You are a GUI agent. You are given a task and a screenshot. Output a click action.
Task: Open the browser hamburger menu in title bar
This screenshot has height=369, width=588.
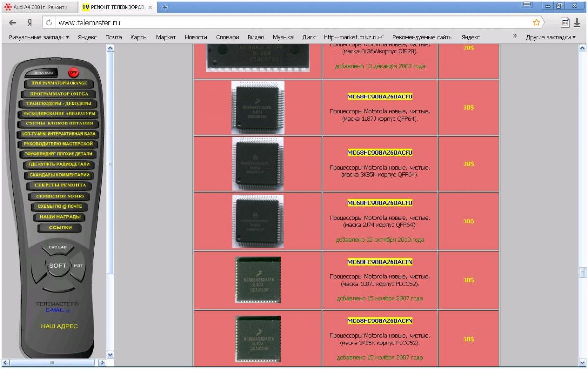527,5
